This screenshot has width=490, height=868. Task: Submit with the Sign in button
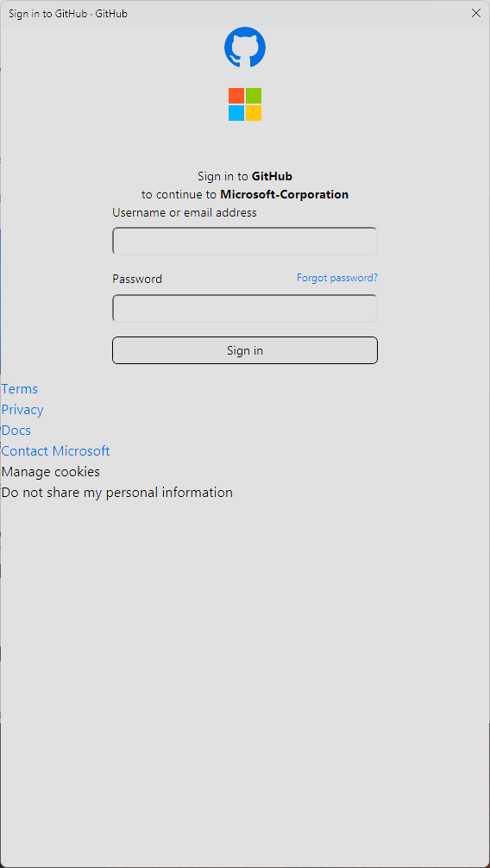click(245, 350)
